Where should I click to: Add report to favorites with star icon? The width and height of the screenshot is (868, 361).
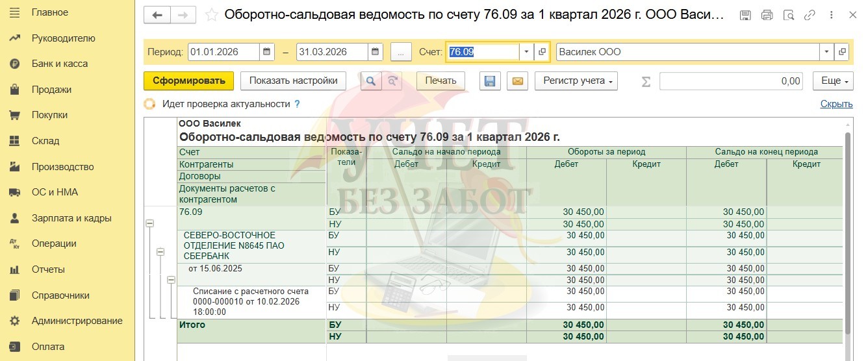click(211, 15)
